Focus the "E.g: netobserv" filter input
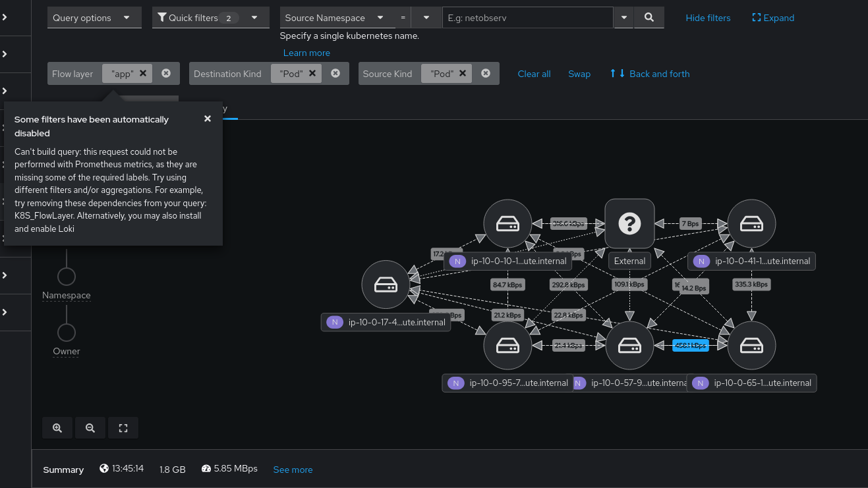Screen dimensions: 868x488 point(528,18)
